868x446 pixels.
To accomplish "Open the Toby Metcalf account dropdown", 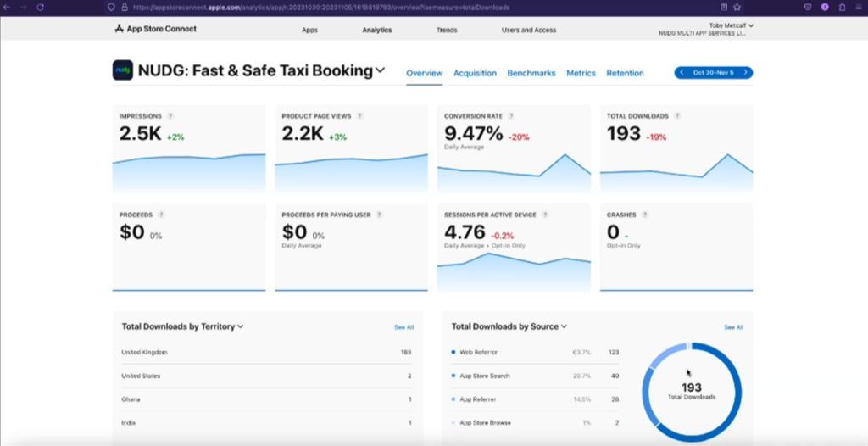I will point(731,25).
